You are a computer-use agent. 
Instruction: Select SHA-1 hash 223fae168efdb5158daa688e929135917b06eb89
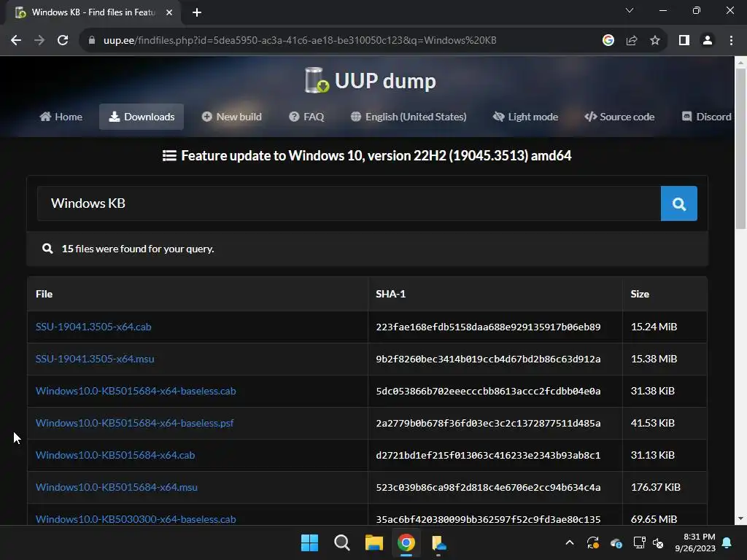488,327
